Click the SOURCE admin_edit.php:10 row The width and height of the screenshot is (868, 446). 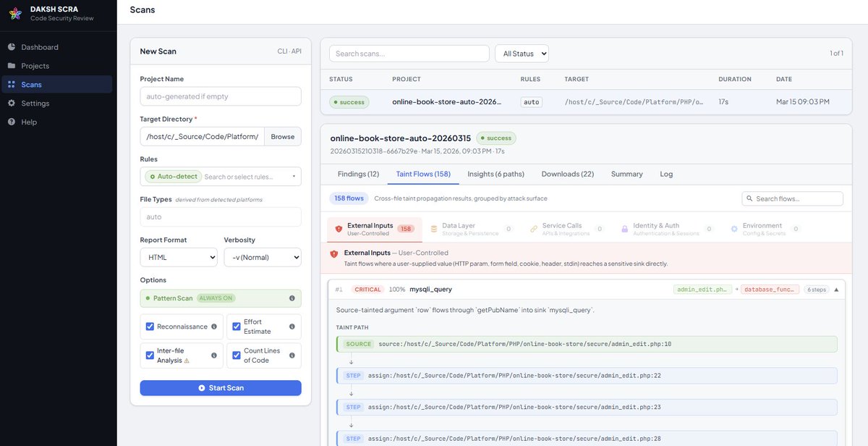[x=587, y=344]
